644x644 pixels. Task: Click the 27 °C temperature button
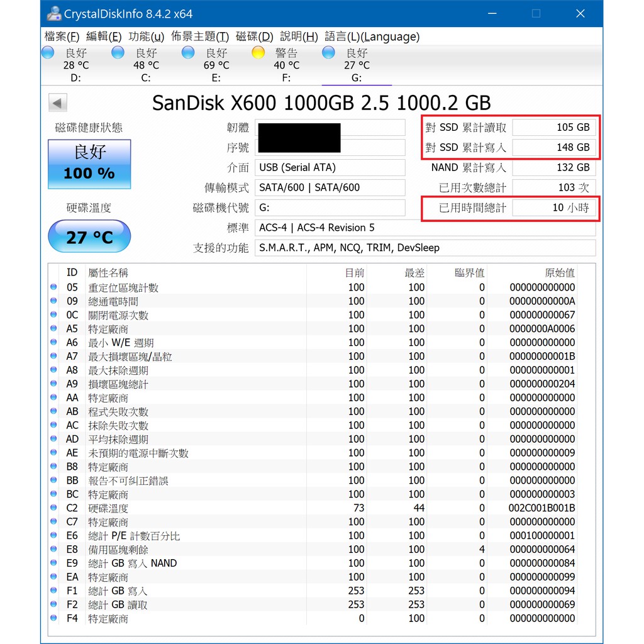pyautogui.click(x=89, y=237)
